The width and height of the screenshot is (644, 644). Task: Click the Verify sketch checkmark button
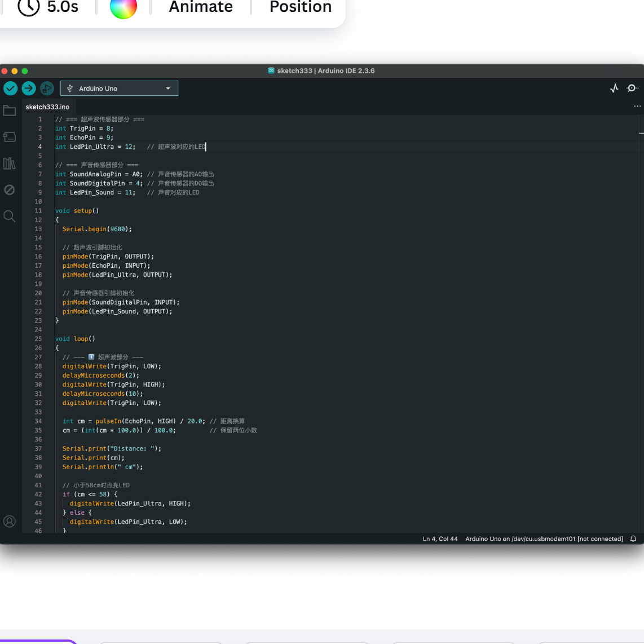click(11, 88)
